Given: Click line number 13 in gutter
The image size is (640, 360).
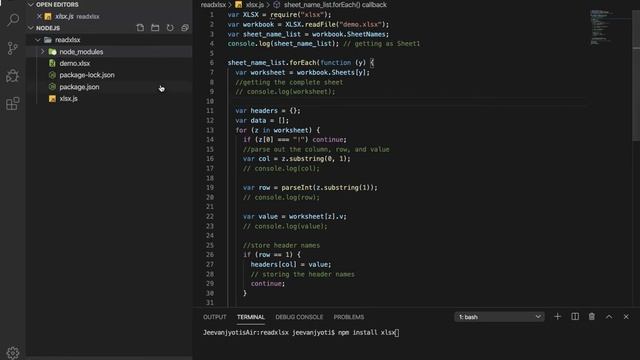Looking at the screenshot, I should (210, 130).
